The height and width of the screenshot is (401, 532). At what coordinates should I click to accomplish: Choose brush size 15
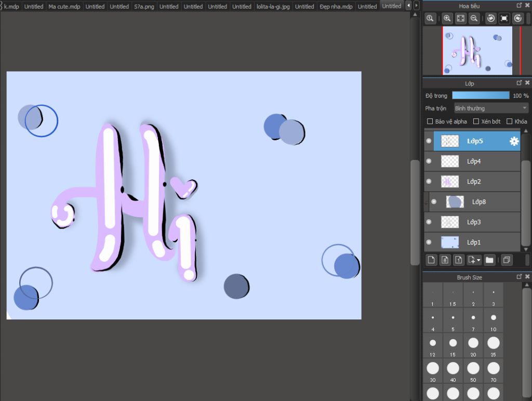point(453,346)
